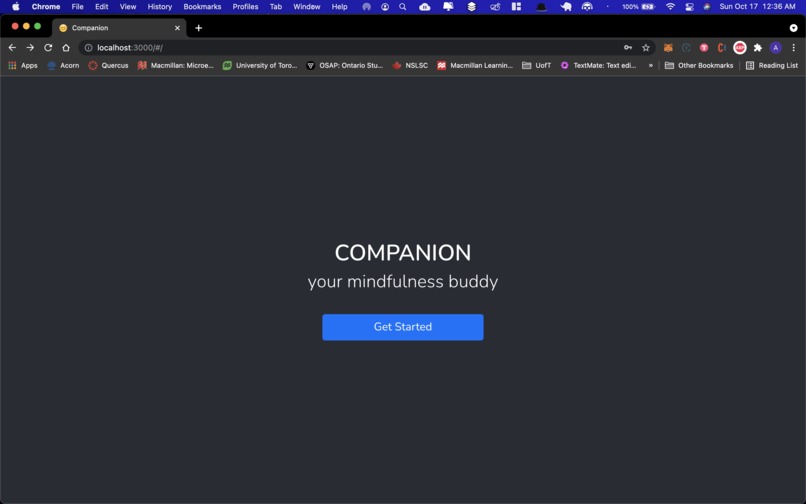The width and height of the screenshot is (806, 504).
Task: Open the Reading List panel
Action: [772, 65]
